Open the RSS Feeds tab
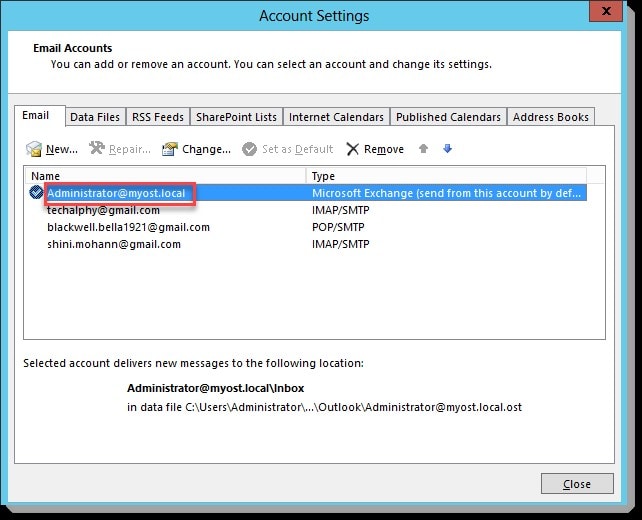The image size is (642, 520). pos(158,117)
